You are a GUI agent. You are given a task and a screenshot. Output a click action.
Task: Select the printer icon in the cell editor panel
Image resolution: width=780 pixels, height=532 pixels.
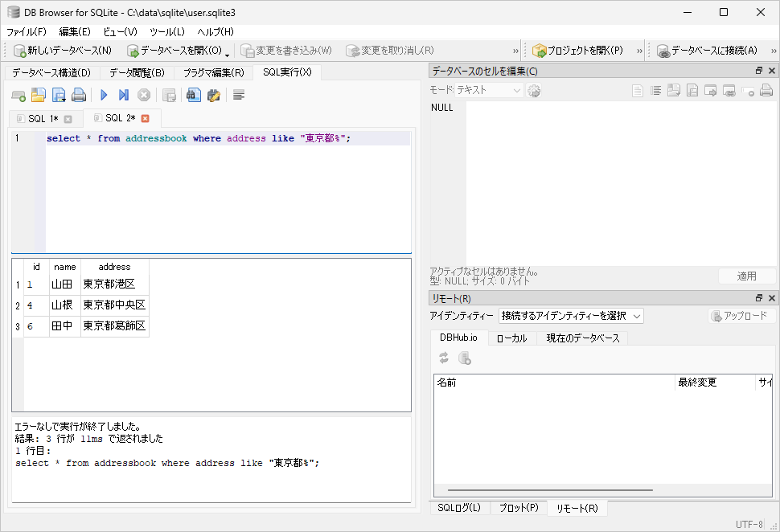point(766,90)
